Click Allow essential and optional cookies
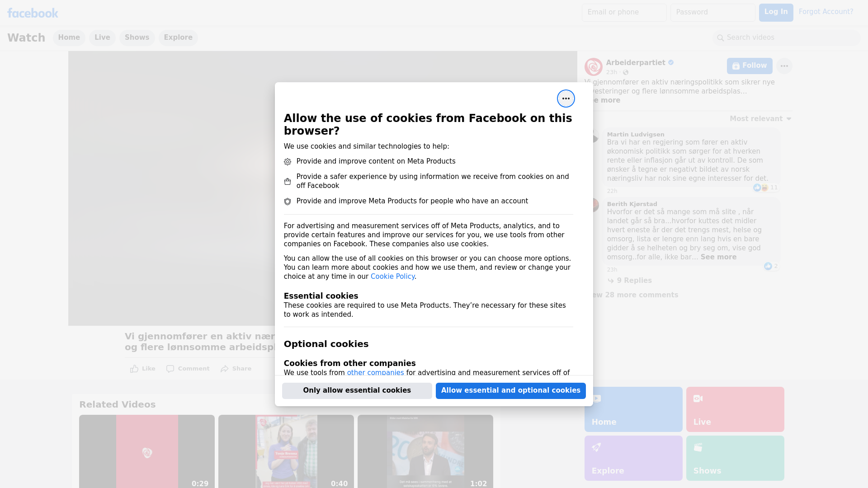This screenshot has height=488, width=868. click(x=510, y=390)
